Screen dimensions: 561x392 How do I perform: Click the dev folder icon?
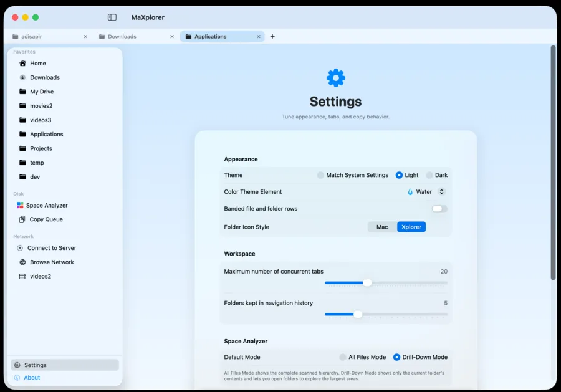pyautogui.click(x=22, y=177)
